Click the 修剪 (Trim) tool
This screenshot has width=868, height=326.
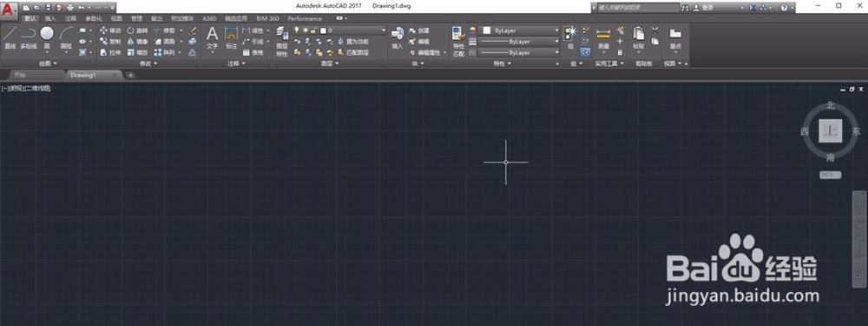[x=164, y=30]
